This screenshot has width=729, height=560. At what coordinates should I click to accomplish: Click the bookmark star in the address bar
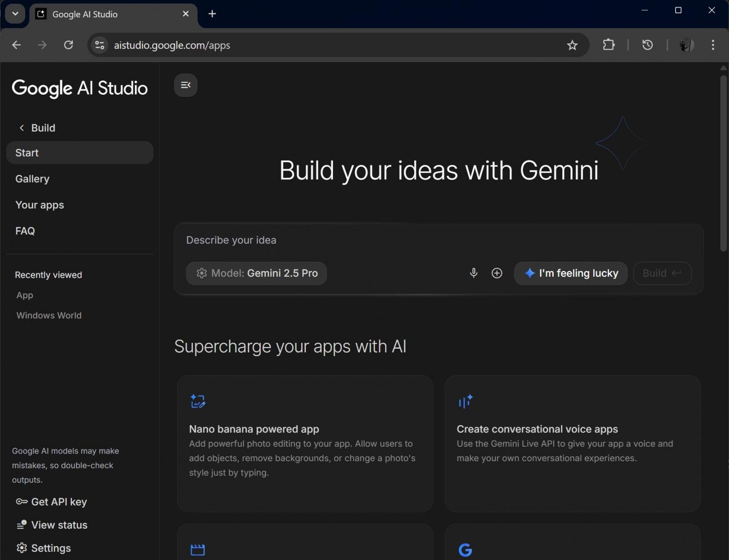coord(572,45)
